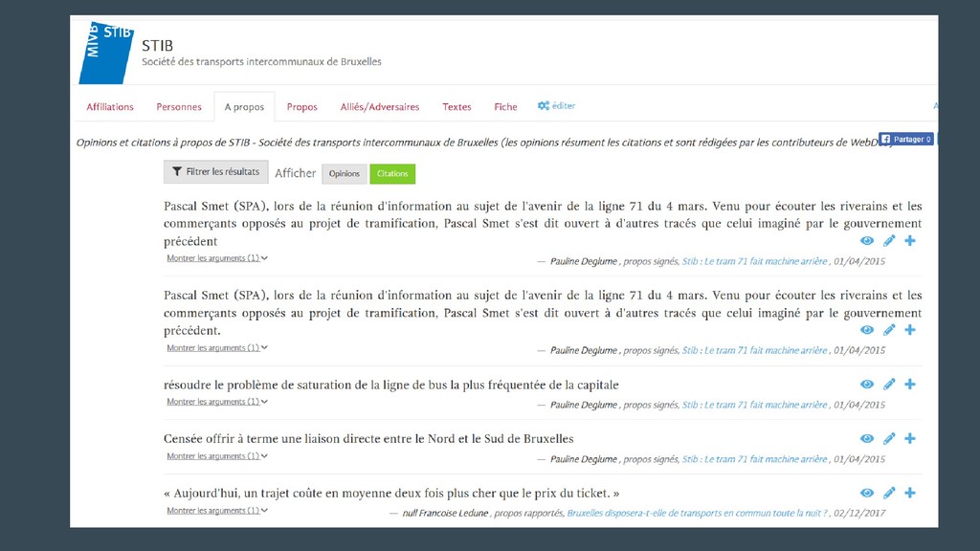Click plus icon on 'résoudre le problème' citation
Viewport: 980px width, 551px height.
(x=910, y=385)
